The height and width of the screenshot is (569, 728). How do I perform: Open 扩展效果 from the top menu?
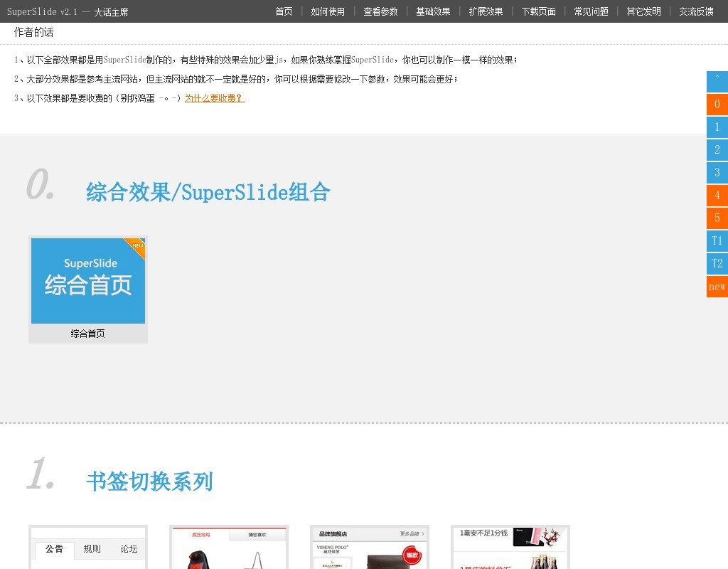pyautogui.click(x=486, y=11)
